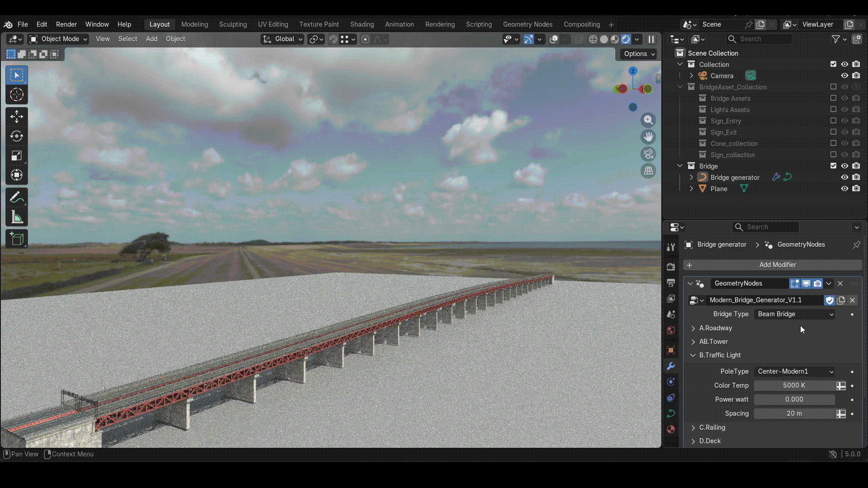
Task: Open the viewport Options popover
Action: pos(639,54)
